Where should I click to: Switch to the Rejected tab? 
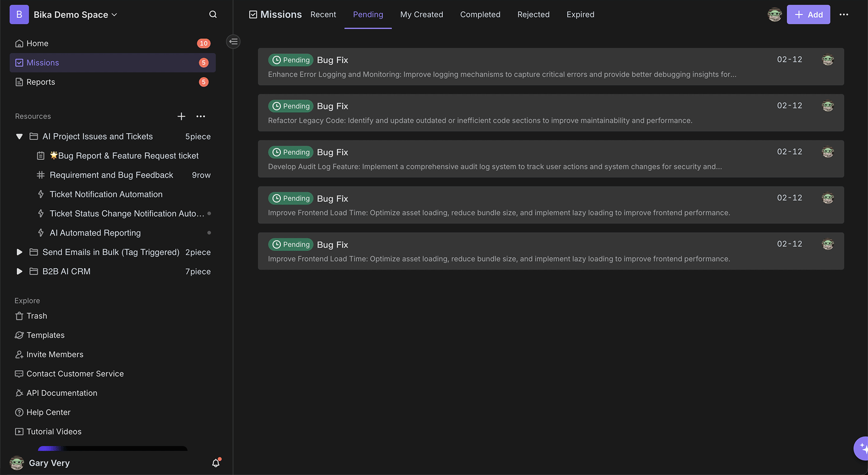(533, 14)
